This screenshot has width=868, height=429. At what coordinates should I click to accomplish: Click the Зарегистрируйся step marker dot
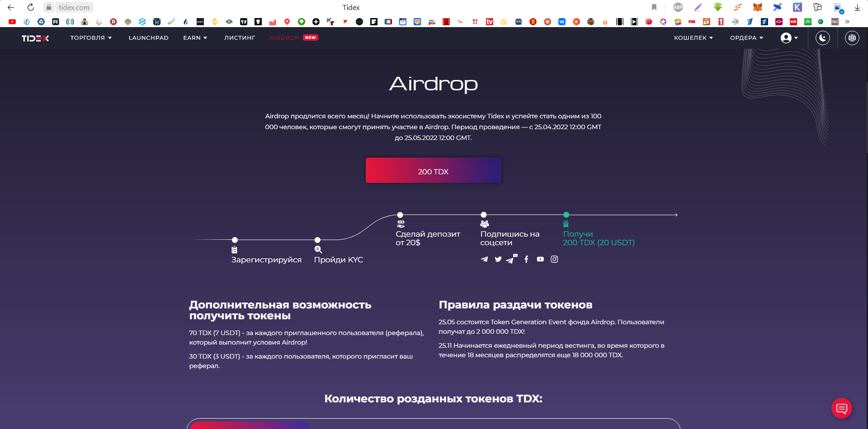point(235,240)
